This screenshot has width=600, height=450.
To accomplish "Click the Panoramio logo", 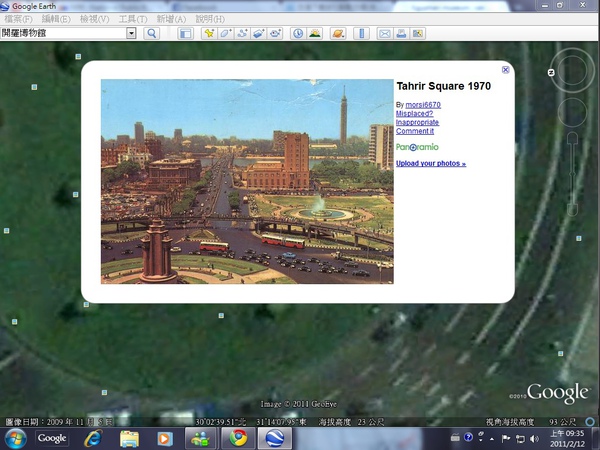I will click(x=417, y=147).
